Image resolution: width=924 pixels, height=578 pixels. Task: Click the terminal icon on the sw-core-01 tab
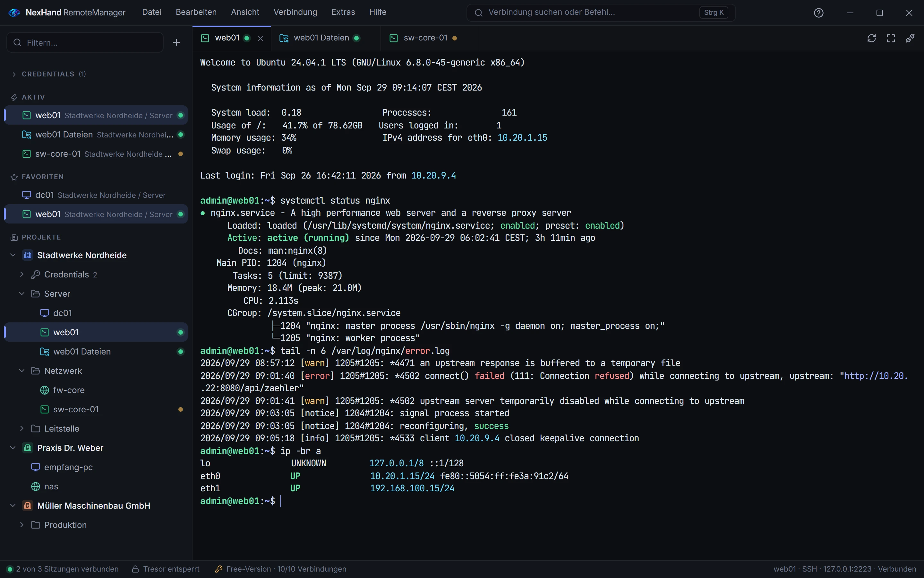pyautogui.click(x=394, y=38)
